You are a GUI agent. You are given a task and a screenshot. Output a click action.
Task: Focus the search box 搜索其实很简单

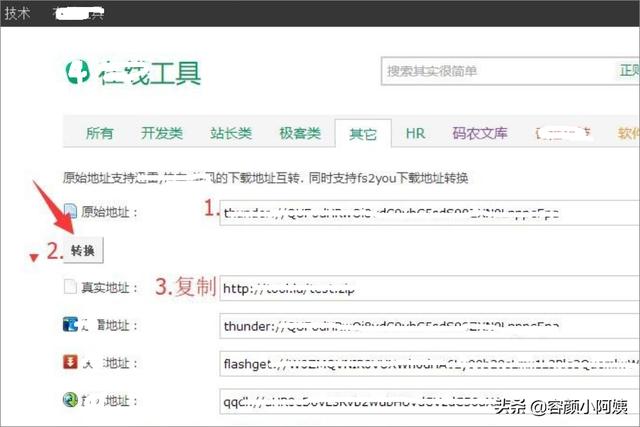click(495, 71)
